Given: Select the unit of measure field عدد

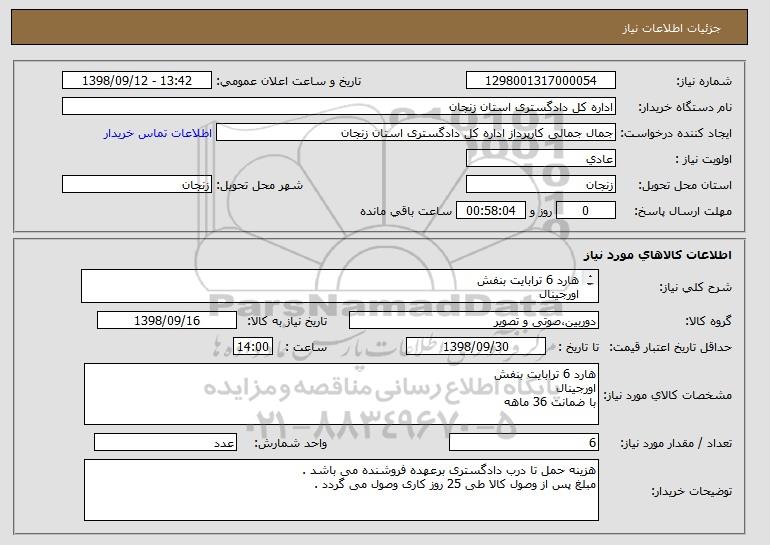Looking at the screenshot, I should click(x=165, y=442).
